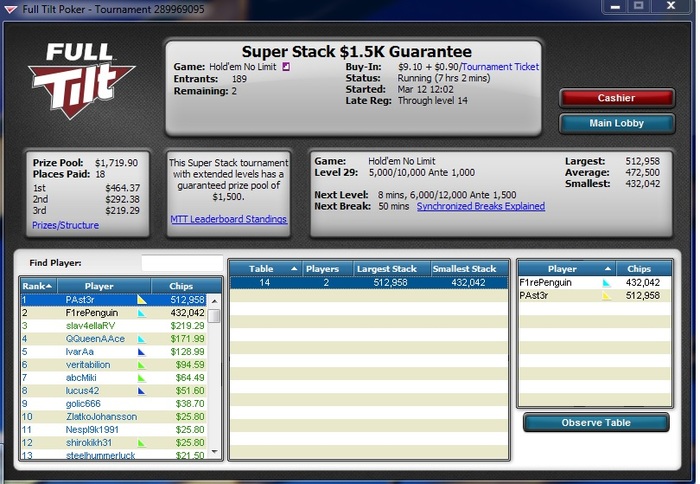Minimize the Full Tilt Poker window

coord(615,6)
